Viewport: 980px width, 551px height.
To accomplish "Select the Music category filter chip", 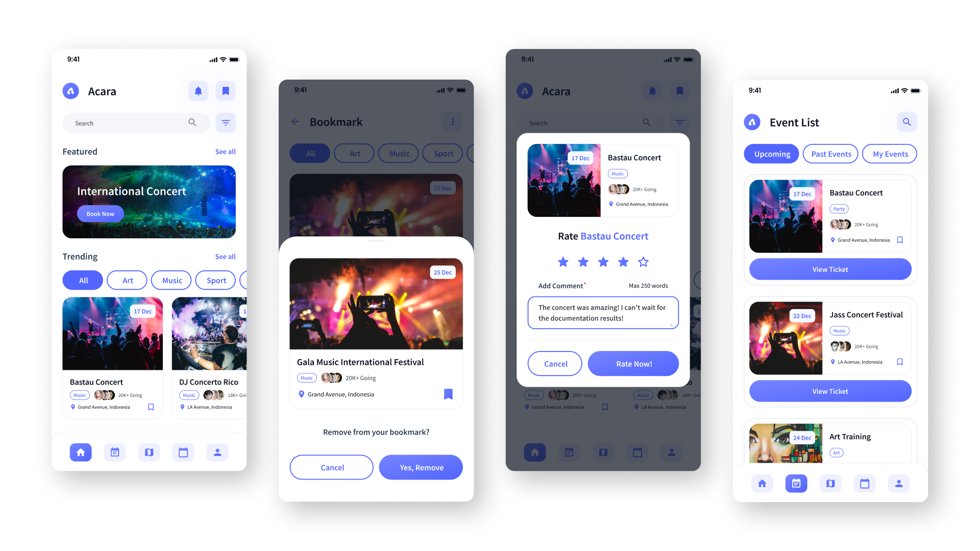I will [170, 280].
